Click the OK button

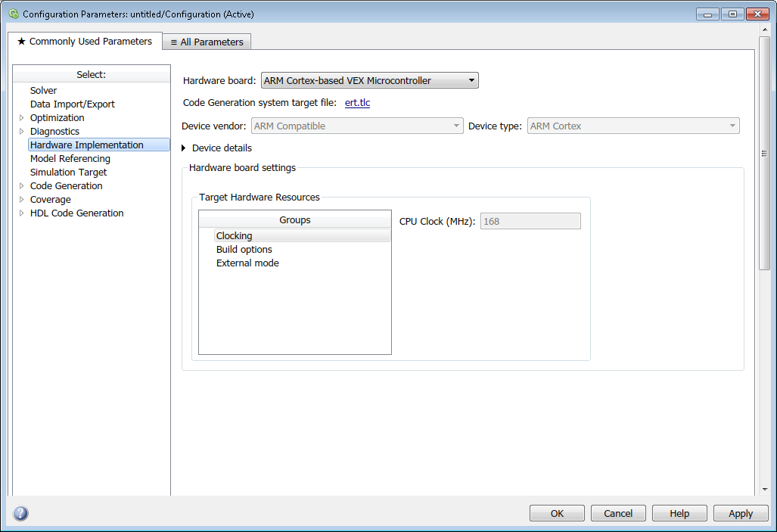click(557, 513)
